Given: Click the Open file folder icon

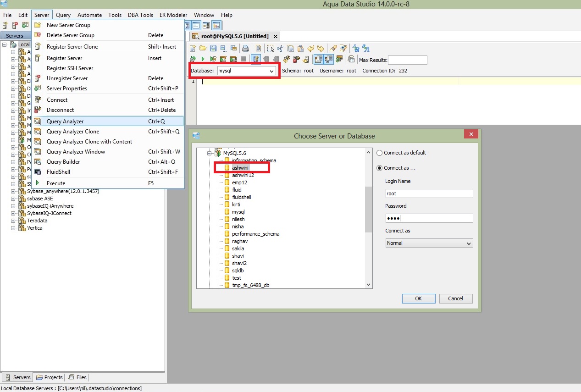Looking at the screenshot, I should click(203, 48).
